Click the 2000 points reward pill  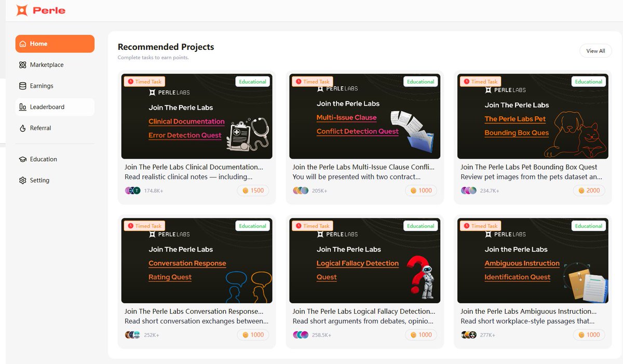point(589,190)
